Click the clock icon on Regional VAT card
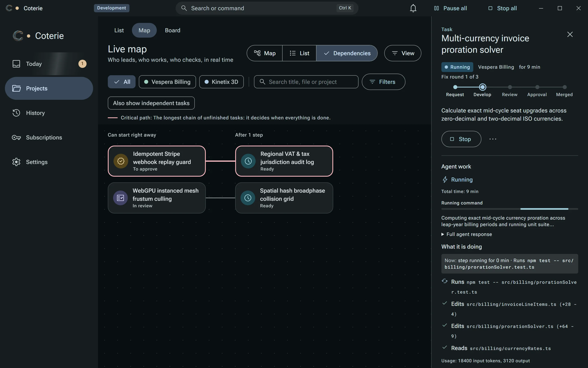The height and width of the screenshot is (368, 588). pyautogui.click(x=248, y=161)
